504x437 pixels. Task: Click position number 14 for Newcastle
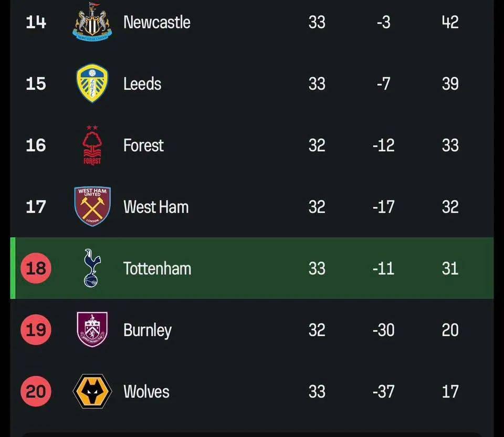point(36,22)
